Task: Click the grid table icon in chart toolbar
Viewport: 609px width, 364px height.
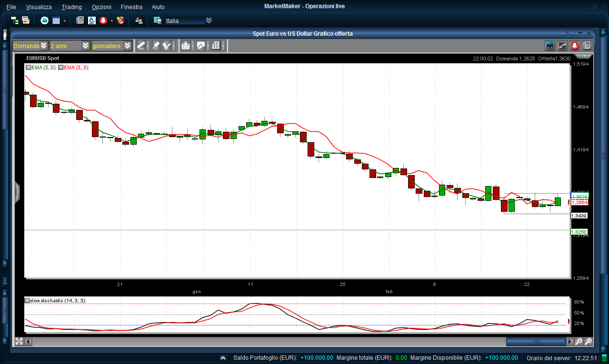Action: pos(216,46)
